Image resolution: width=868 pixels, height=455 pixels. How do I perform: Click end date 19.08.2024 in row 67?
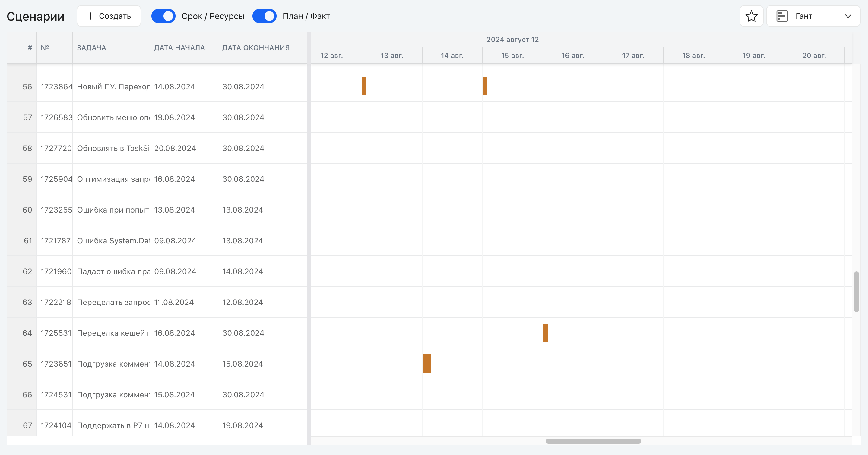click(x=242, y=425)
